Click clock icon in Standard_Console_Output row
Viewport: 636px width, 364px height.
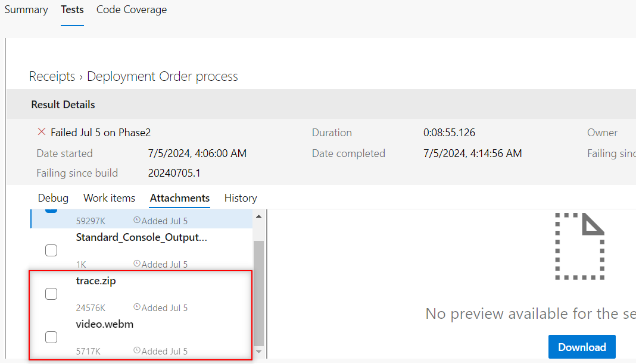(137, 264)
